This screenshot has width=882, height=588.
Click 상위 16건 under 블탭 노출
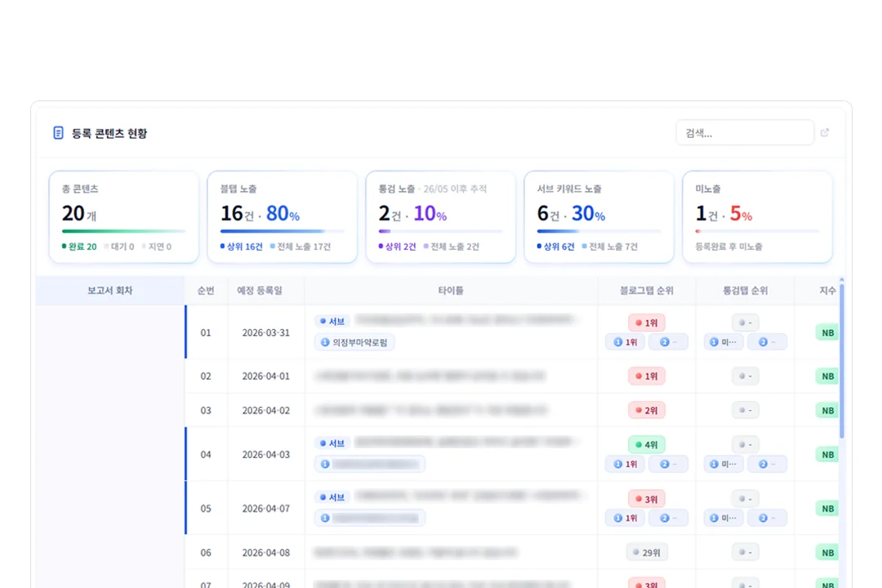pos(241,247)
